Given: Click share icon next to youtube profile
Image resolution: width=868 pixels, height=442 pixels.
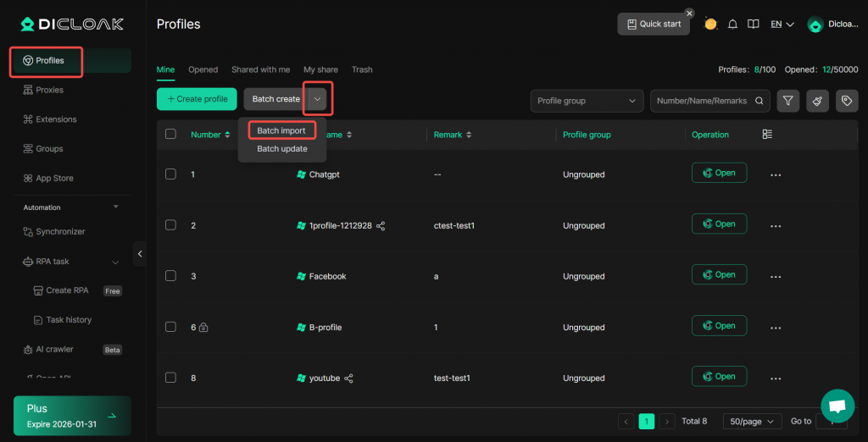Looking at the screenshot, I should coord(348,378).
